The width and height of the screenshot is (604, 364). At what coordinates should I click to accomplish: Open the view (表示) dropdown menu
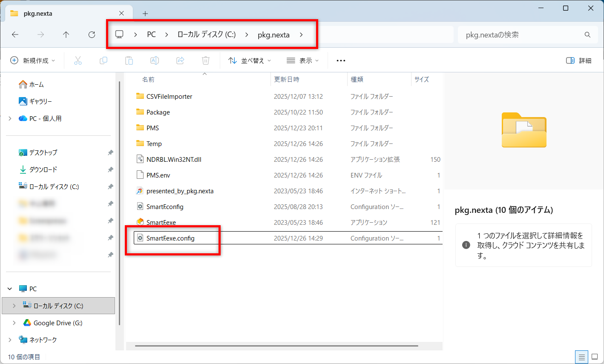[303, 60]
